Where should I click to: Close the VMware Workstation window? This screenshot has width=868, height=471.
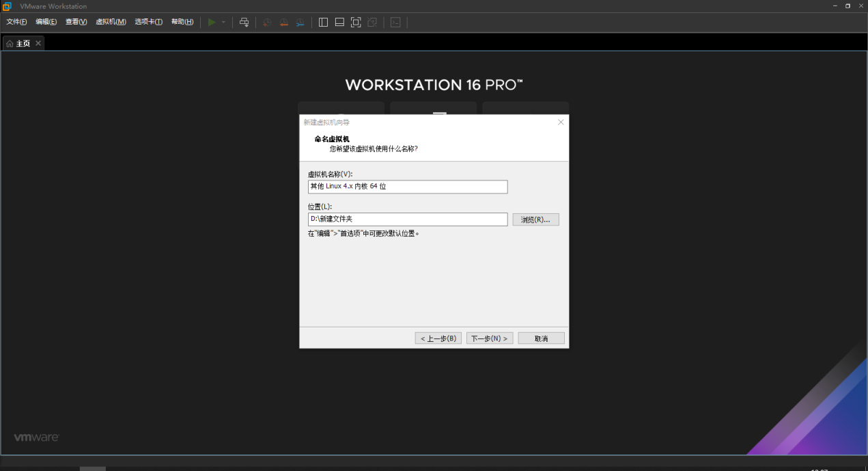(861, 6)
